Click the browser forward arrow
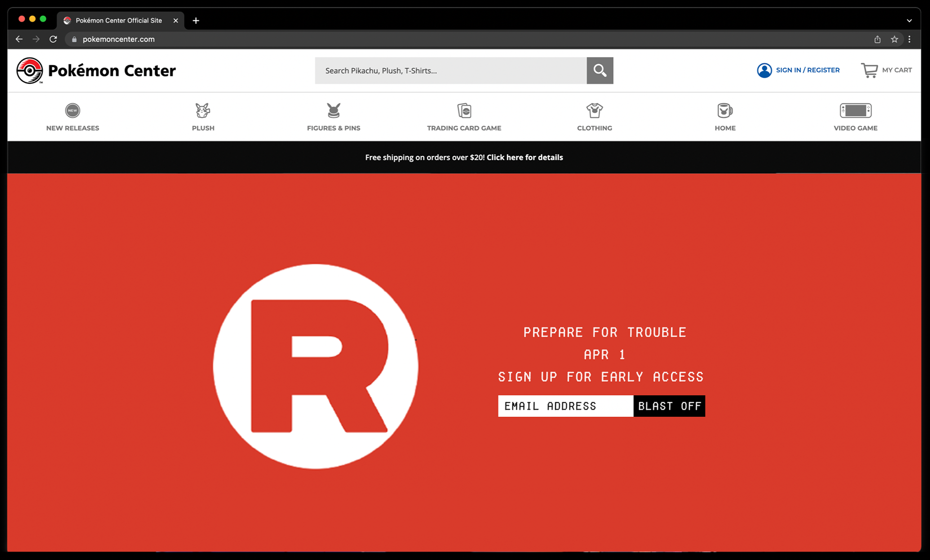Screen dimensions: 930x560 (x=36, y=39)
